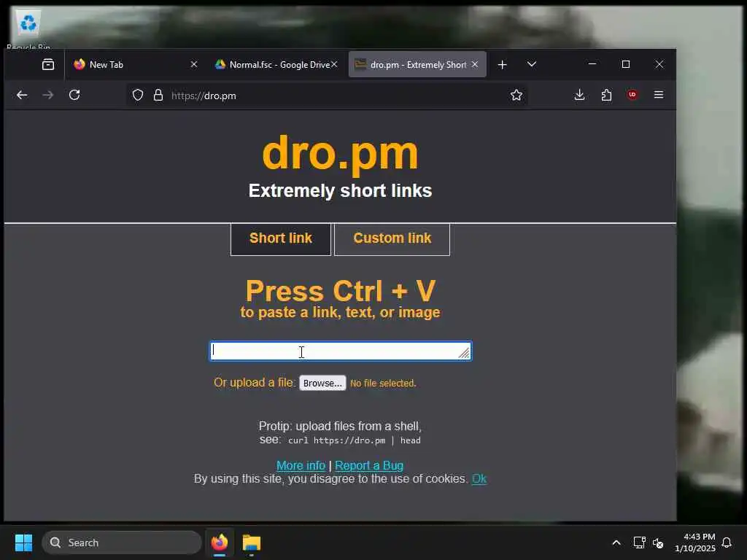
Task: Reload the dro.pm page
Action: 74,95
